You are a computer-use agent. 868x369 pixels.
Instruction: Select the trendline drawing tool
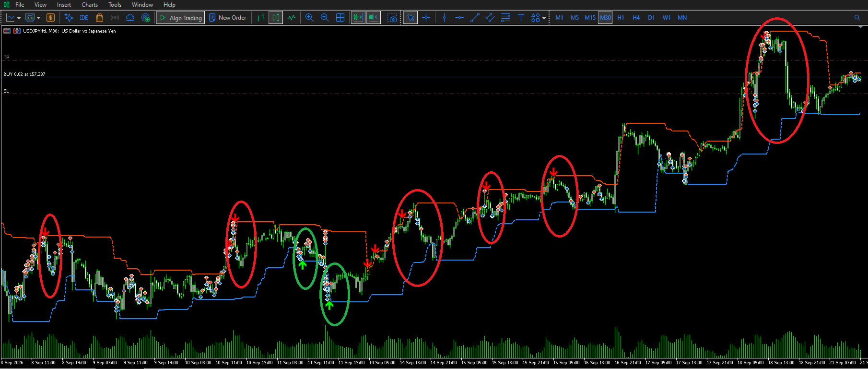475,18
